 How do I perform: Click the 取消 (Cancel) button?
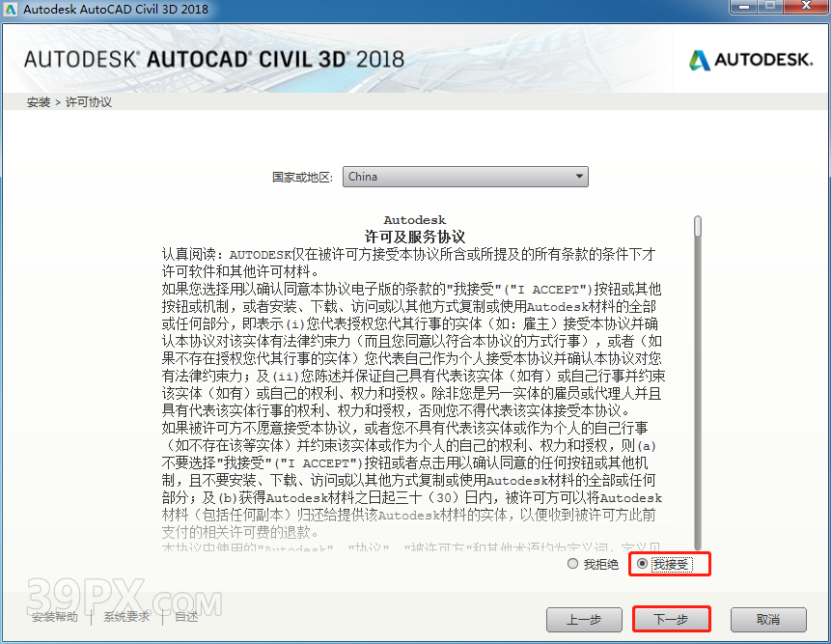click(x=768, y=619)
